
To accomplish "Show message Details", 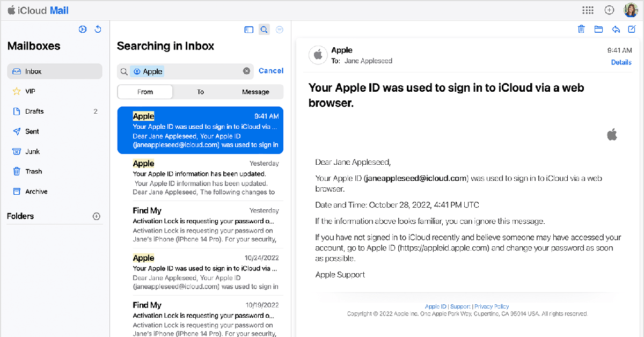I will click(621, 62).
